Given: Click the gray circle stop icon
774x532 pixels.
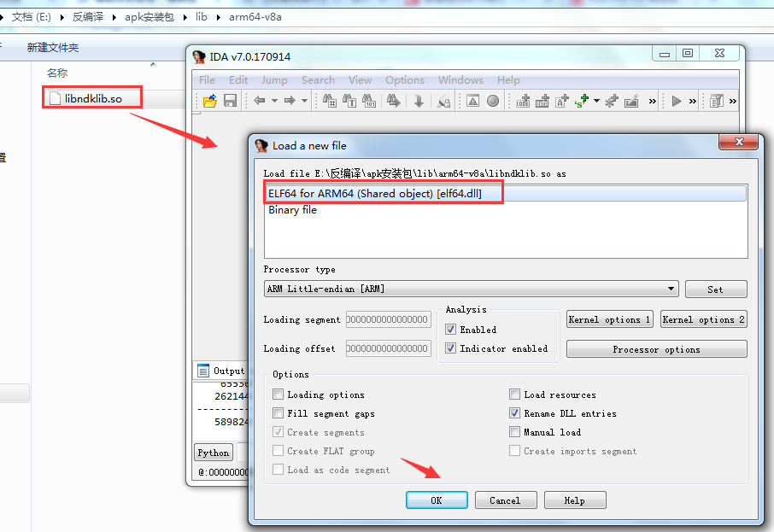Looking at the screenshot, I should click(x=493, y=101).
